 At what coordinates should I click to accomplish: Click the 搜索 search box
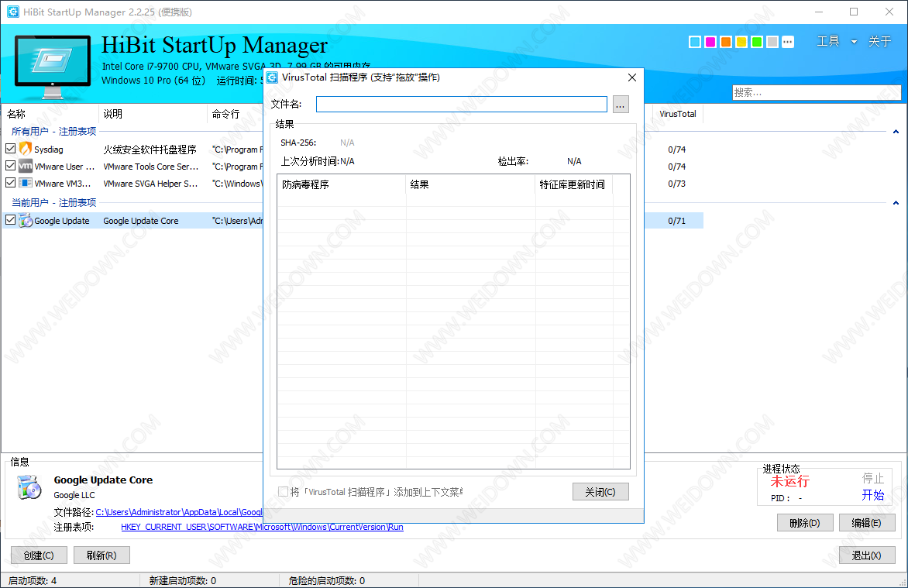pyautogui.click(x=817, y=93)
